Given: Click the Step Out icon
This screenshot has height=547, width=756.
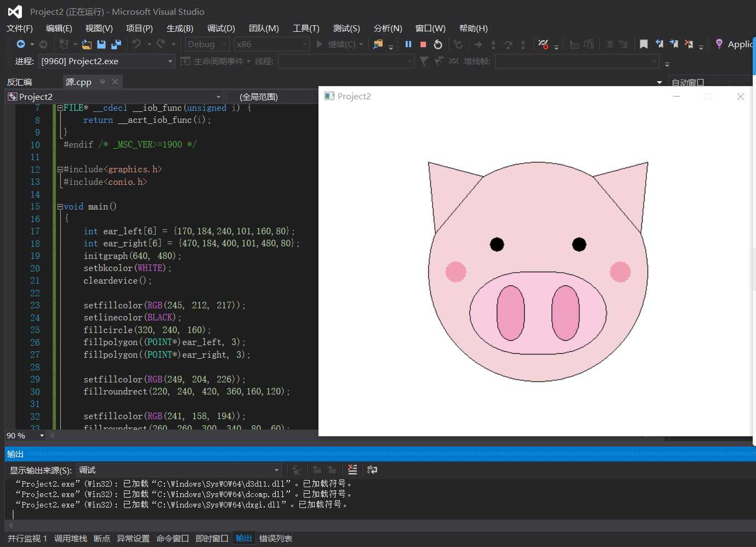Looking at the screenshot, I should [x=523, y=44].
